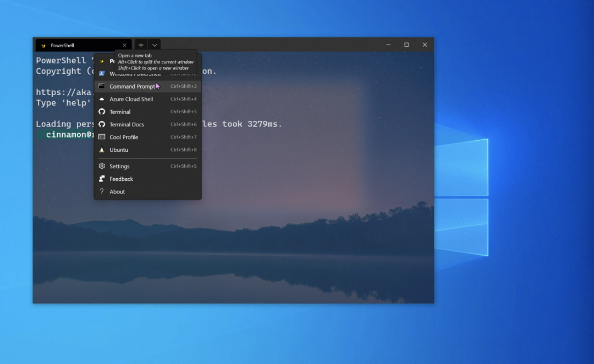The image size is (594, 364).
Task: Click the Terminal GitHub-style icon
Action: point(102,112)
